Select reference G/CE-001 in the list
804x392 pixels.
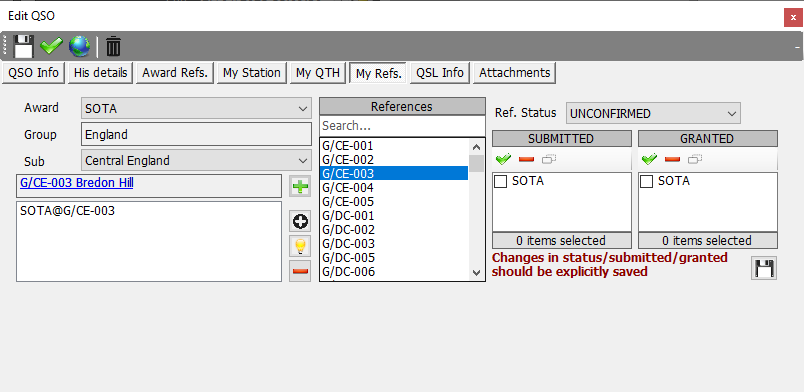pyautogui.click(x=394, y=146)
